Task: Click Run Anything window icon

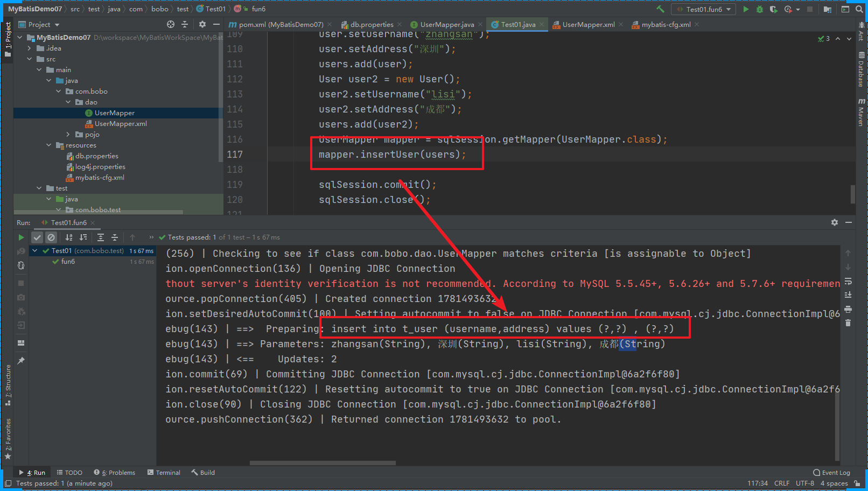Action: 845,9
